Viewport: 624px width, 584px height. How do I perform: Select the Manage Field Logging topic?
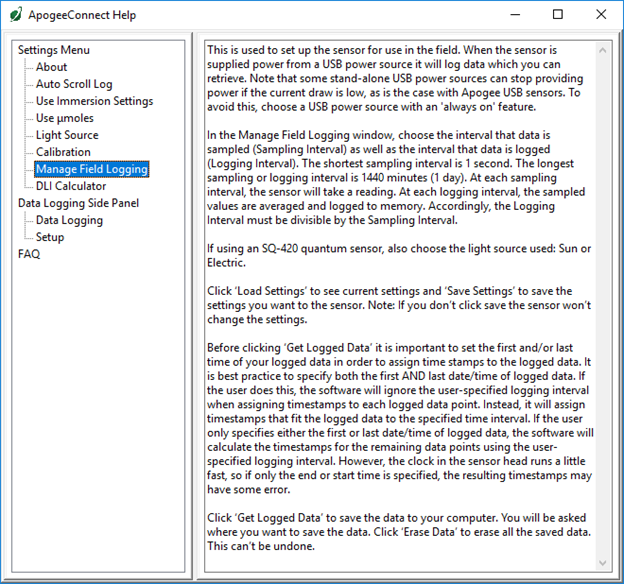pyautogui.click(x=91, y=169)
